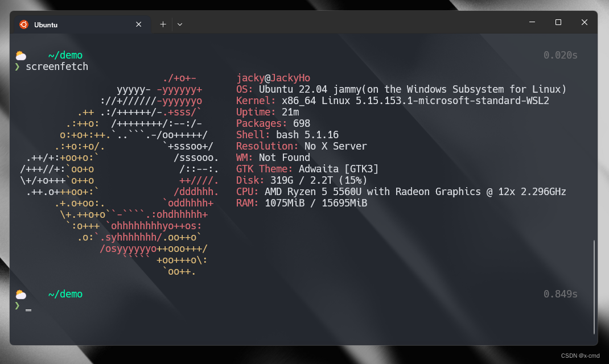Open the new-tab profile dropdown chevron

click(180, 24)
